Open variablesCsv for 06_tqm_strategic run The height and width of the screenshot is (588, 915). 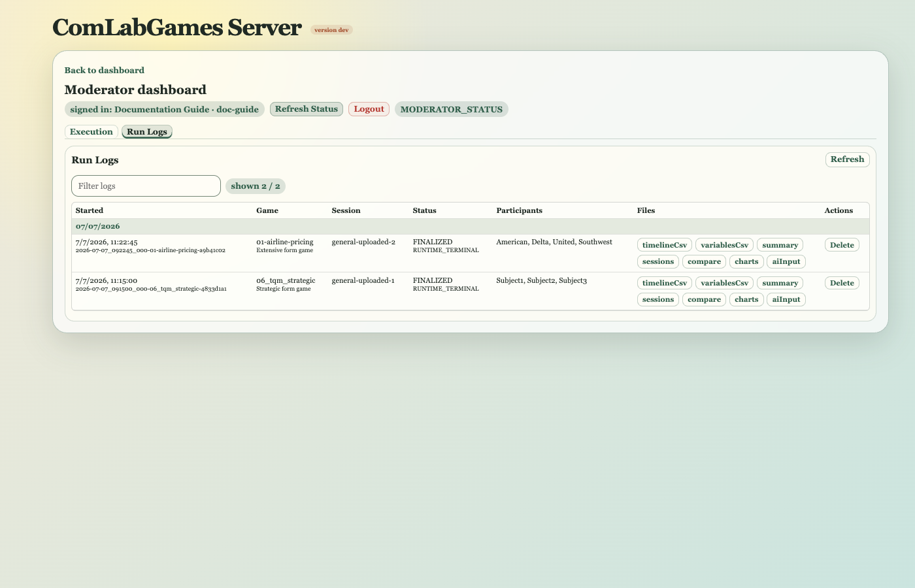coord(724,283)
